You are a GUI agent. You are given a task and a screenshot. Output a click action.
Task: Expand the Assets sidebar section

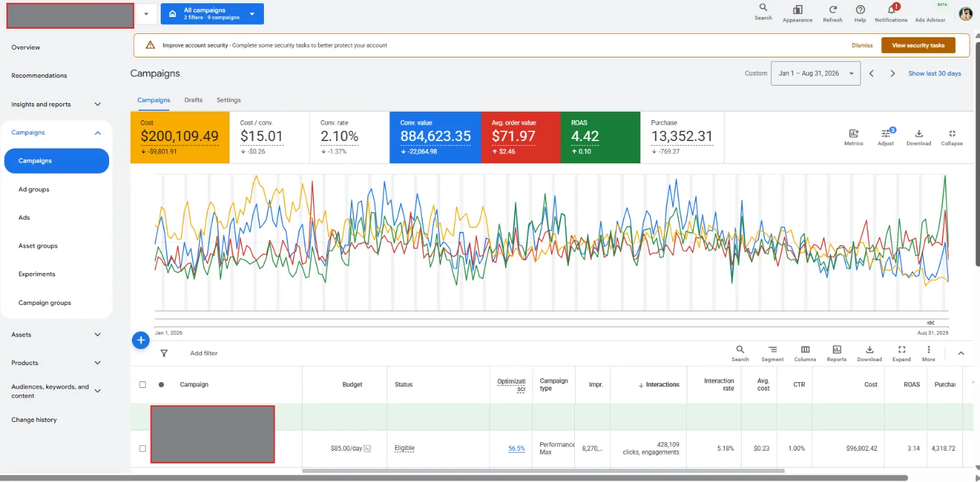pos(98,334)
